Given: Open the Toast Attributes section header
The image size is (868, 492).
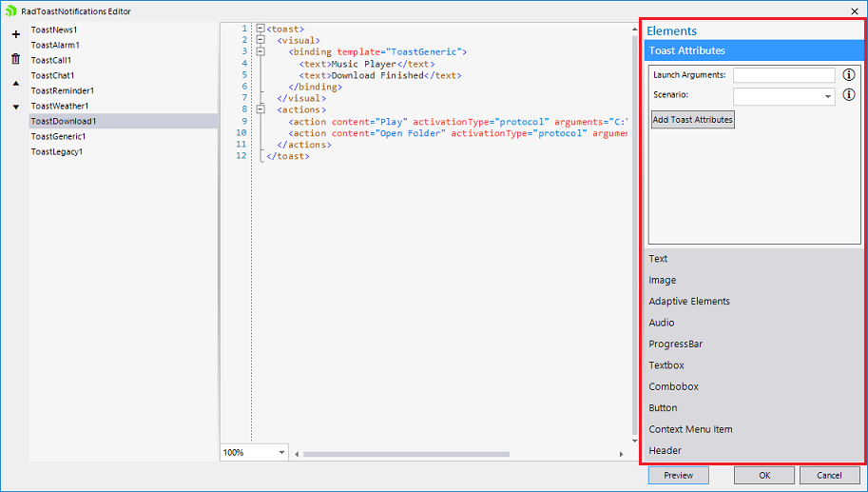Looking at the screenshot, I should [x=754, y=50].
